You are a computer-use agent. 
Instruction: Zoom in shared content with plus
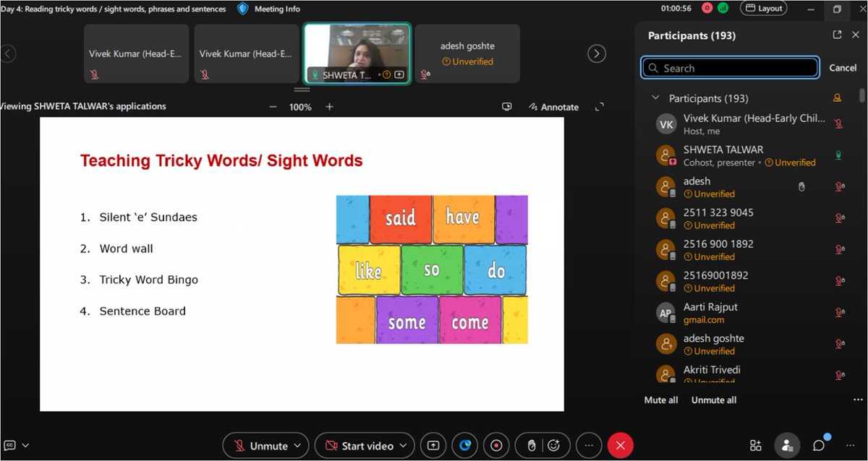point(329,107)
